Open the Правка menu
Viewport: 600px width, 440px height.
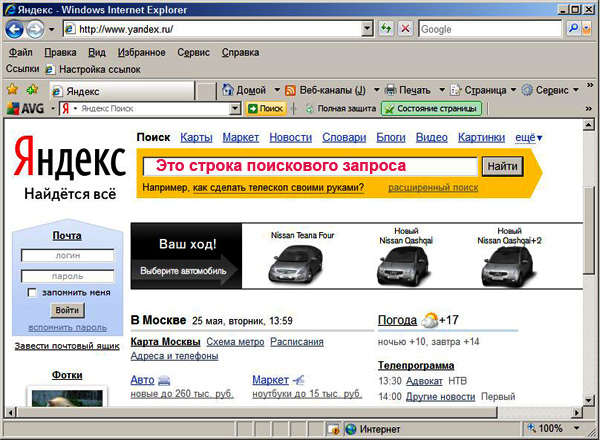click(60, 52)
